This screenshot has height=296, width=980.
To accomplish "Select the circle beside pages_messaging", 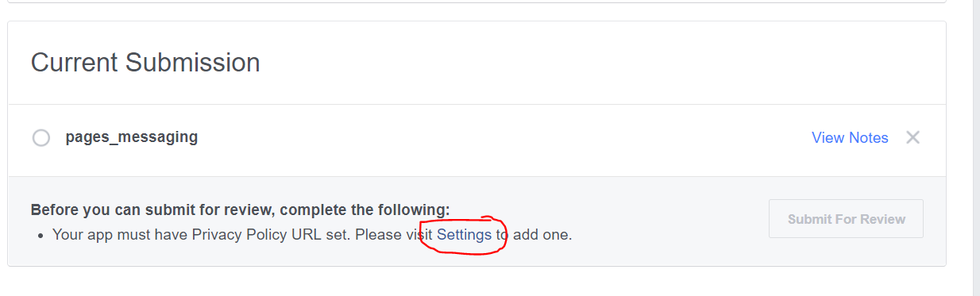I will [x=41, y=138].
